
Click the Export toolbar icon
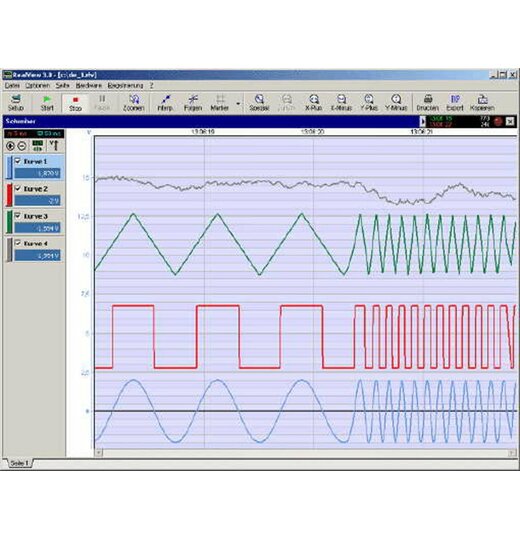pos(455,103)
